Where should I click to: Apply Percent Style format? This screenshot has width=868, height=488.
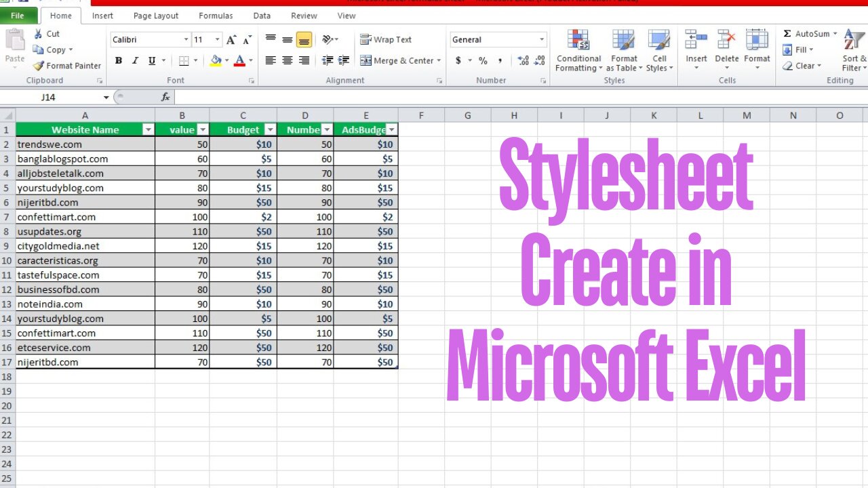[x=483, y=61]
